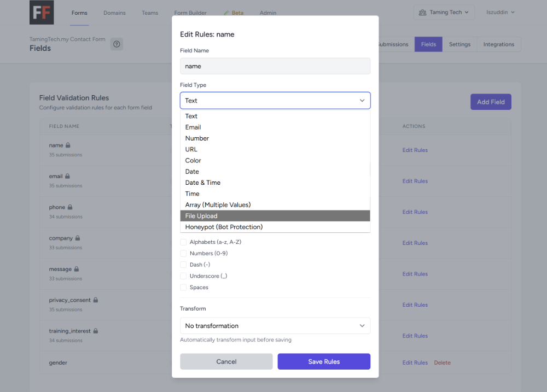Screen dimensions: 547x392
Task: Open the help question-mark icon
Action: tap(117, 44)
